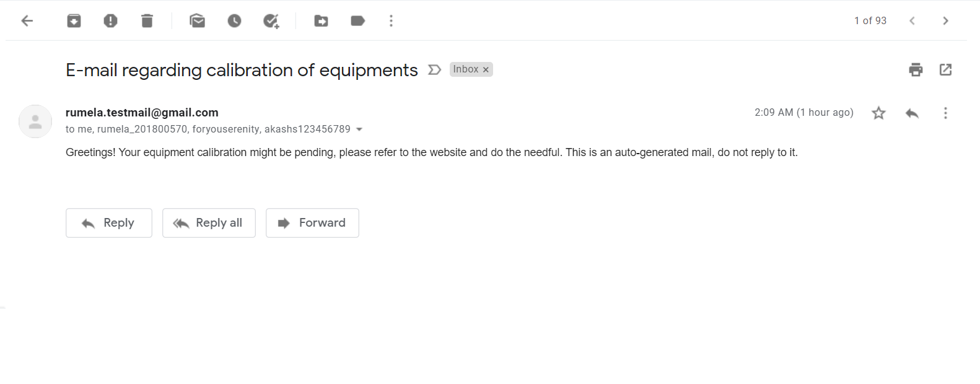Apply a label to this email
The image size is (980, 384).
tap(357, 20)
